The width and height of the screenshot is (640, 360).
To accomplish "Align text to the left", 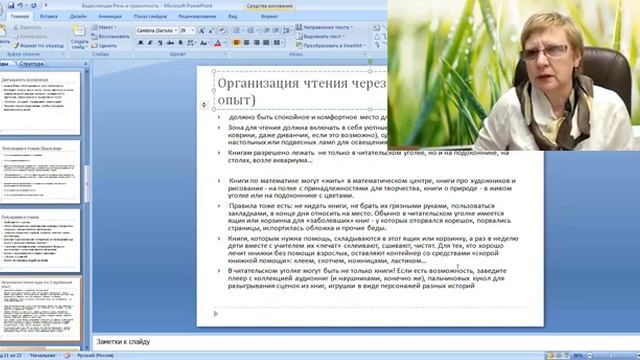I will (x=236, y=43).
